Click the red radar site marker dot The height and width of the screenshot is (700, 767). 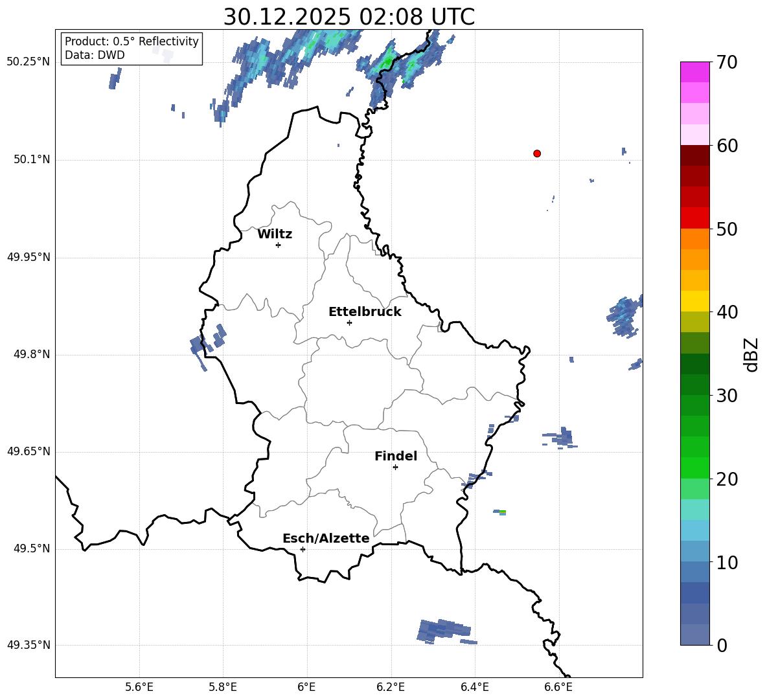click(x=537, y=153)
